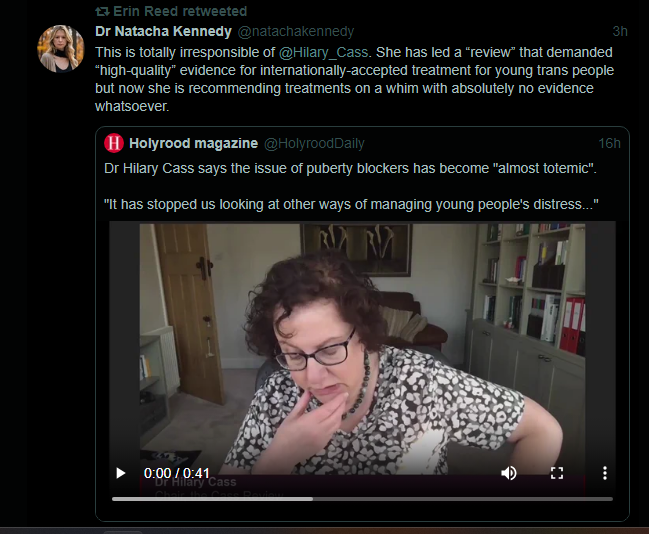Click the quoted tweet text about puberty blockers
This screenshot has height=534, width=649.
[351, 186]
